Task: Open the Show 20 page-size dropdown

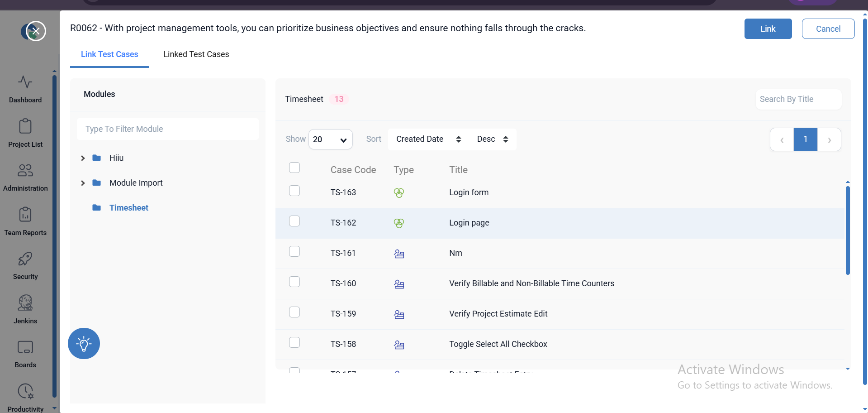Action: (330, 139)
